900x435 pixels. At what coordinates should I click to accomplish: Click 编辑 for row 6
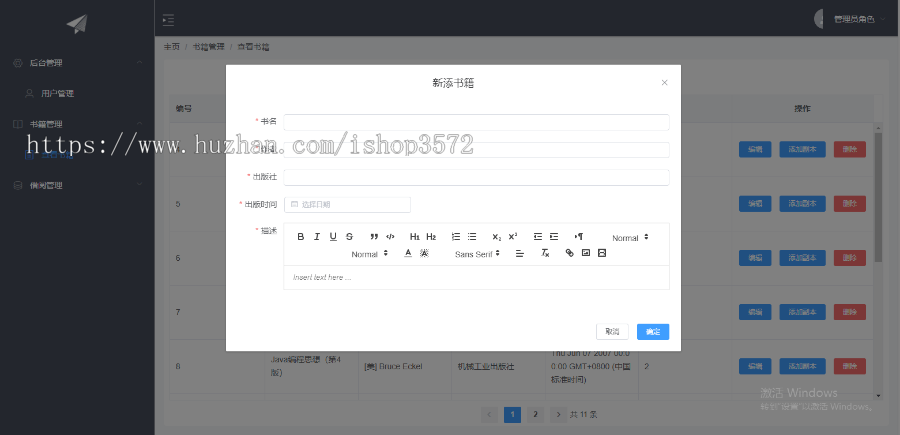[755, 258]
